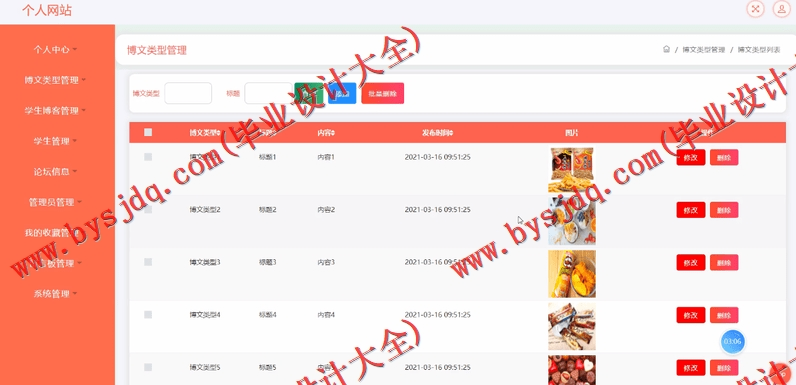Open 管理员管理 in the sidebar
Screen dimensions: 796x385
tap(52, 202)
